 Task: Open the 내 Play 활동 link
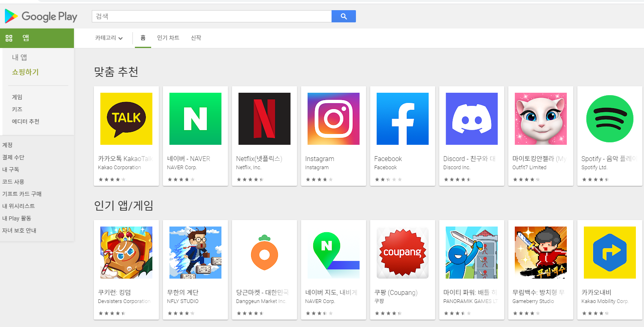pyautogui.click(x=17, y=218)
